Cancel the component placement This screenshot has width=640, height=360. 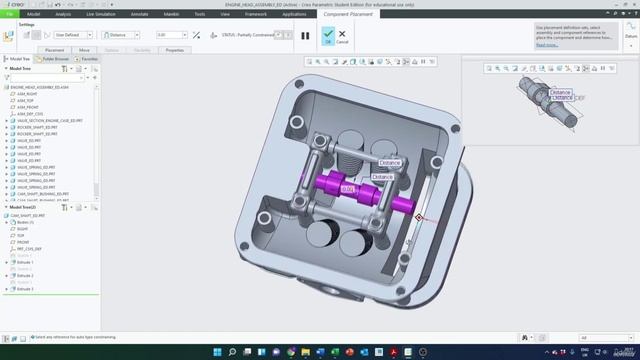tap(342, 36)
